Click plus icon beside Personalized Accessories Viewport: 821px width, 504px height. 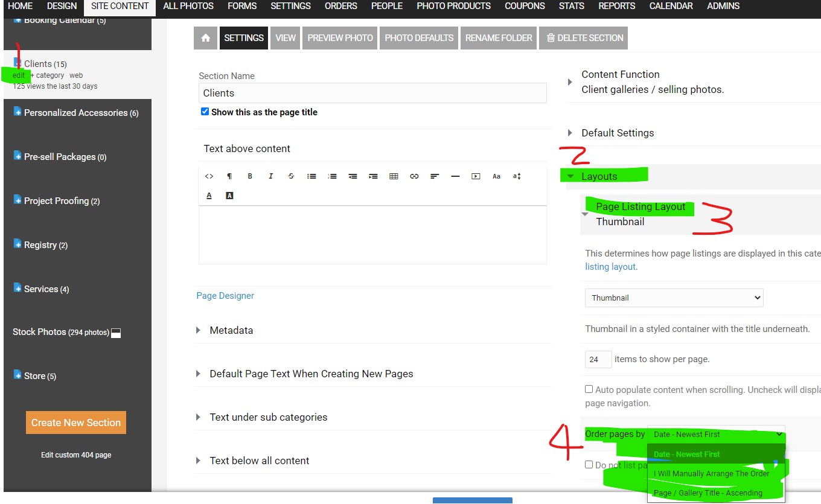point(18,112)
